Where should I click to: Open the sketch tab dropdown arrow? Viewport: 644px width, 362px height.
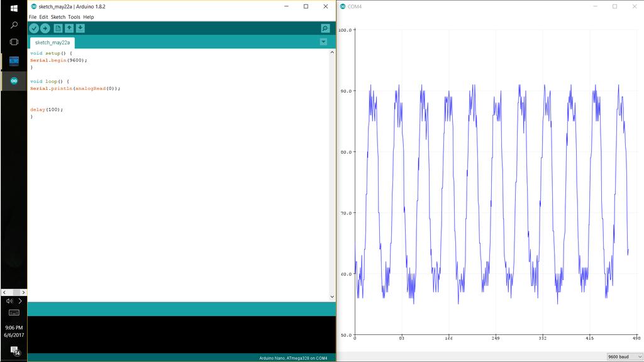(323, 41)
